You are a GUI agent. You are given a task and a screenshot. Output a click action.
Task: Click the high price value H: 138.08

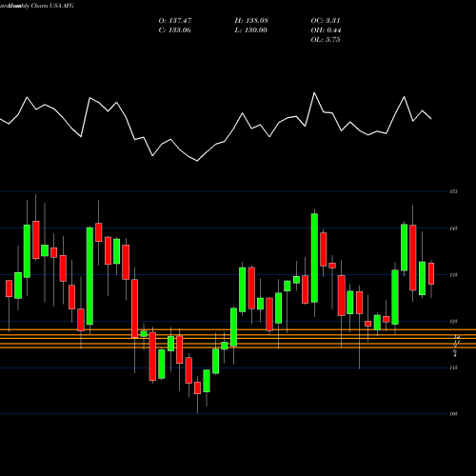pyautogui.click(x=251, y=21)
